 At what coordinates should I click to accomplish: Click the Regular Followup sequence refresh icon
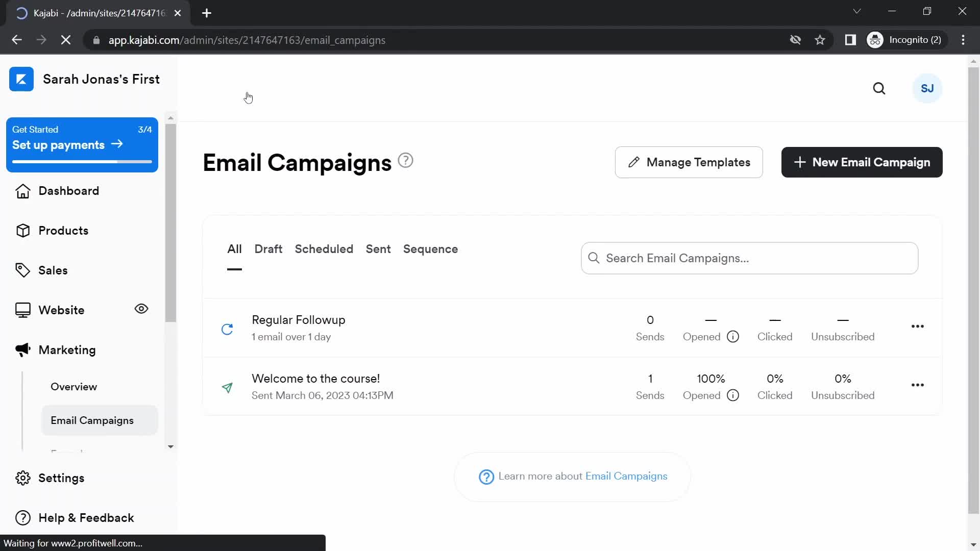click(x=228, y=329)
